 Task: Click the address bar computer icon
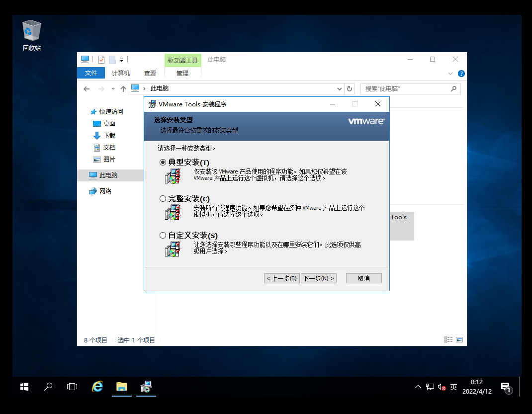click(135, 88)
